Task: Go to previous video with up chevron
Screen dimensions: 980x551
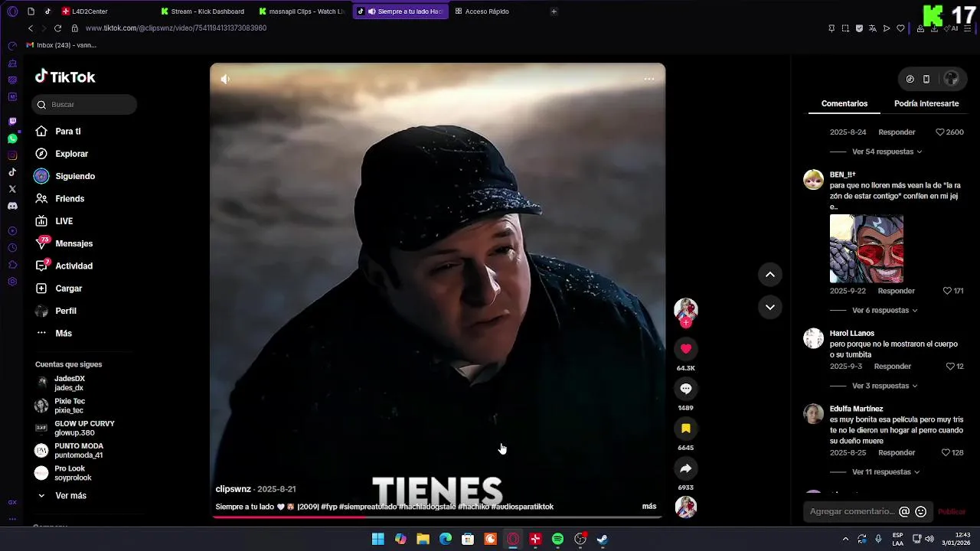Action: [769, 274]
